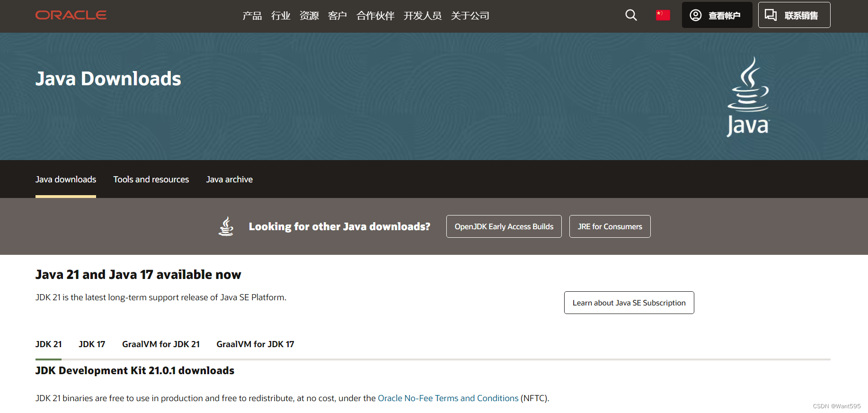Switch to Tools and resources tab
The height and width of the screenshot is (413, 868).
click(151, 180)
